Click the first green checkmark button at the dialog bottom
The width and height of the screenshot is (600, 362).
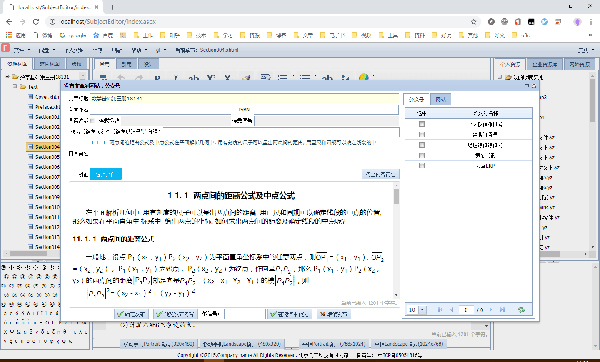pos(131,314)
